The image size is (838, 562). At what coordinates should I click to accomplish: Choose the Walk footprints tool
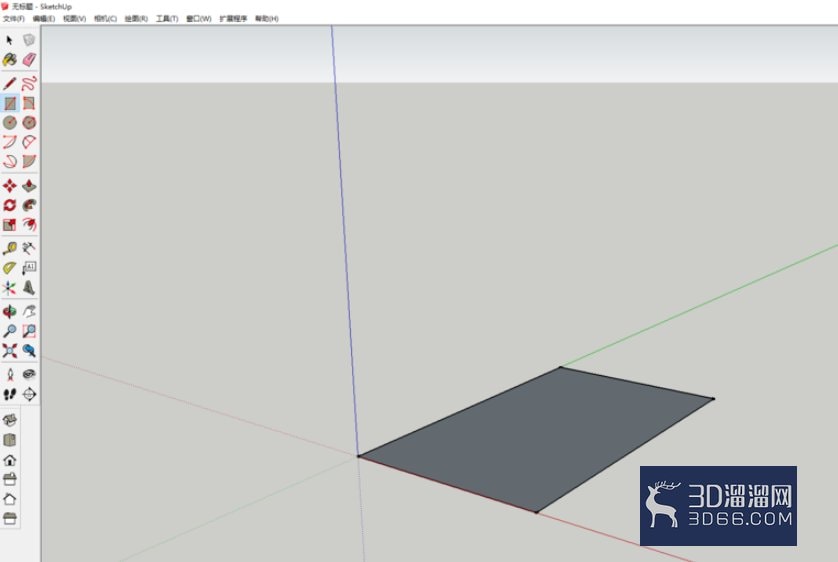10,394
